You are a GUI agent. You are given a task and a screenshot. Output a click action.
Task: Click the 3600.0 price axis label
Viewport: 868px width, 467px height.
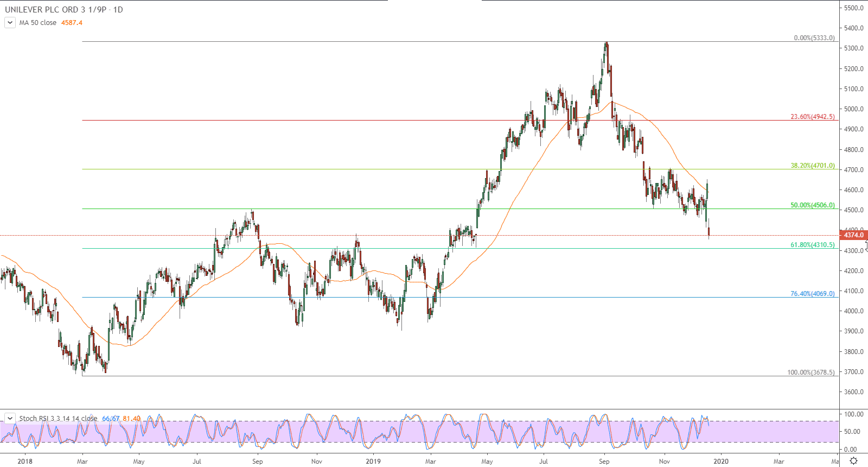[x=853, y=392]
